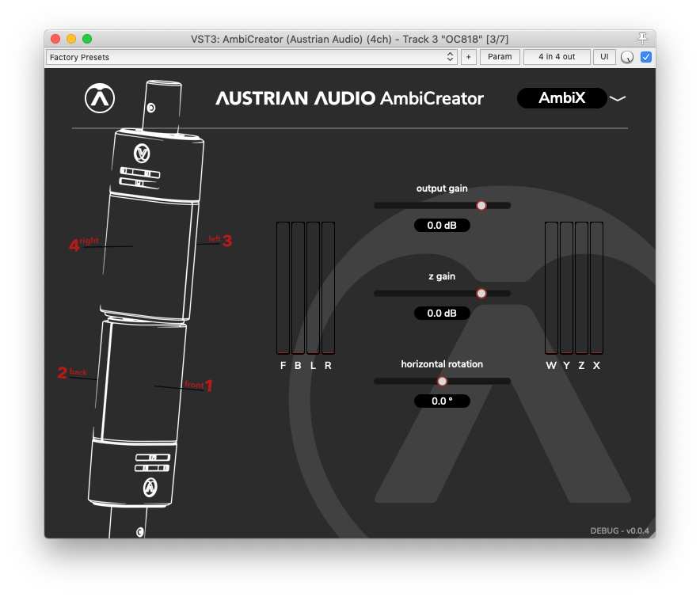Pin the plugin window on top

pos(642,39)
